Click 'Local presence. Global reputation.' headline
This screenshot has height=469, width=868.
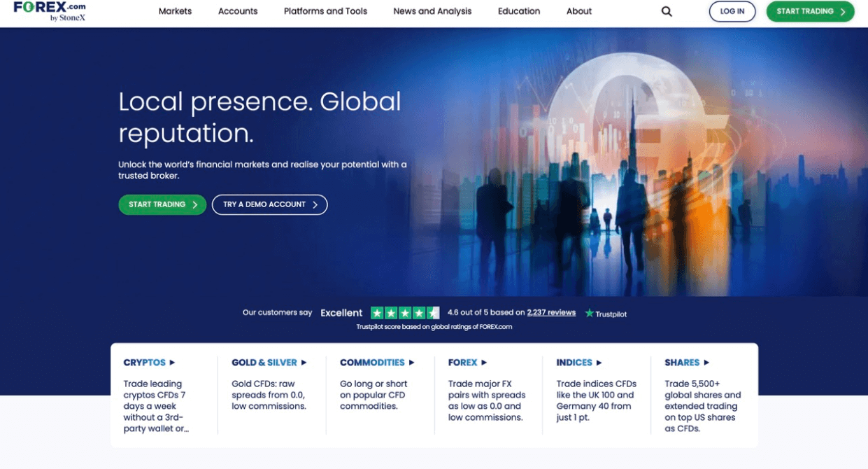tap(259, 117)
